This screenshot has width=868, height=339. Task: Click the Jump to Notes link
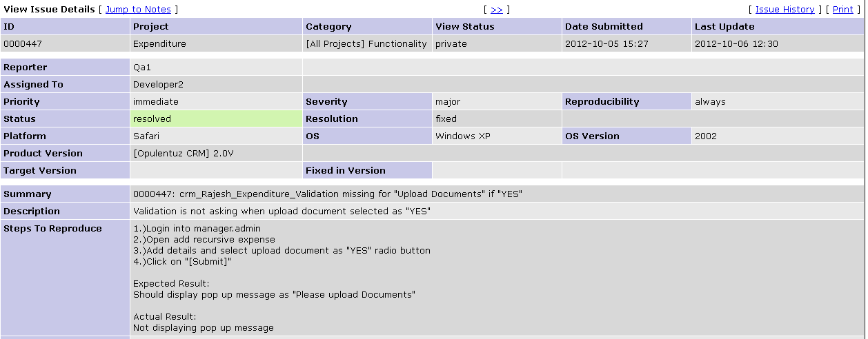[x=138, y=9]
